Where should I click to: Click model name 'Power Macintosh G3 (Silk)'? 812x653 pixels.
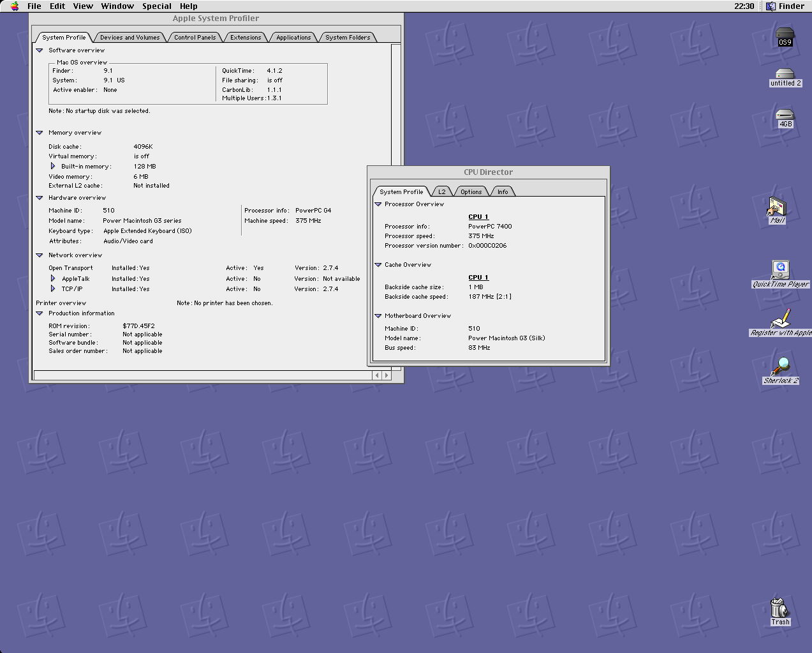pyautogui.click(x=506, y=338)
